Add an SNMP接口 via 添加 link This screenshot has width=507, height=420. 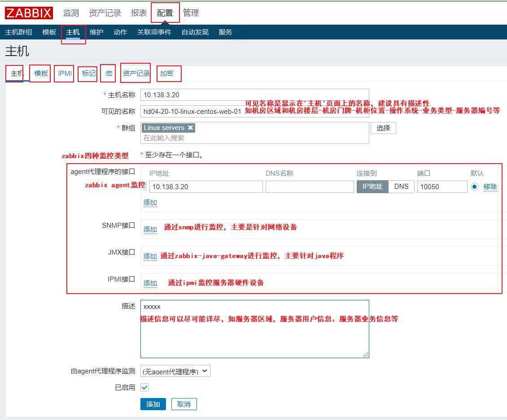pos(150,229)
